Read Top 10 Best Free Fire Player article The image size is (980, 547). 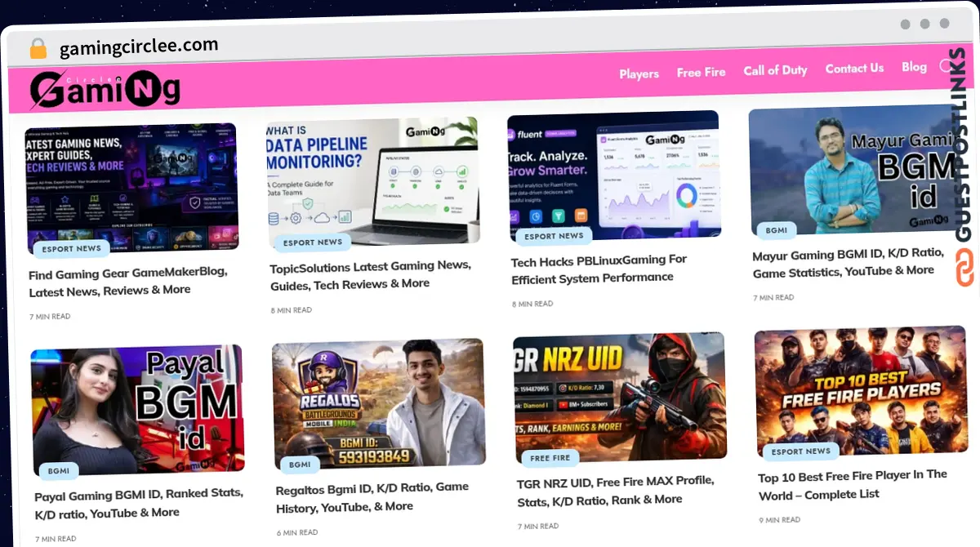click(x=853, y=485)
